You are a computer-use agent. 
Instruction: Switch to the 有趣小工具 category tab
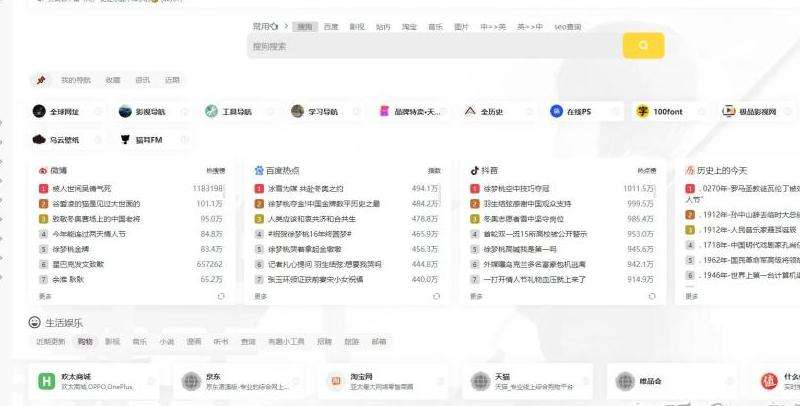coord(286,342)
